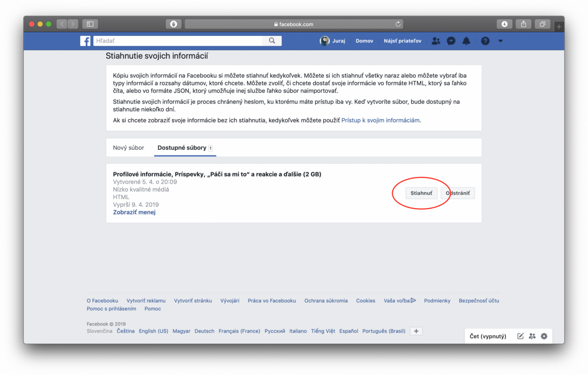This screenshot has height=375, width=588.
Task: Click Zobraziť menej link
Action: (134, 212)
